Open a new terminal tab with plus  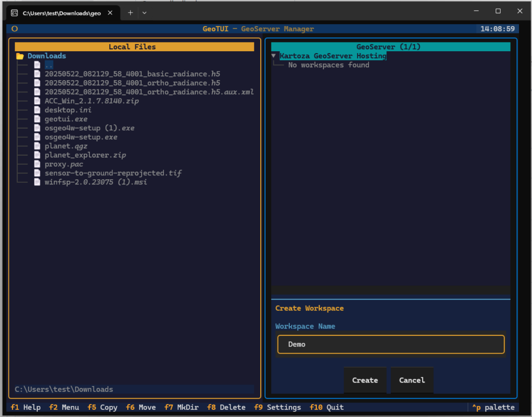click(130, 13)
